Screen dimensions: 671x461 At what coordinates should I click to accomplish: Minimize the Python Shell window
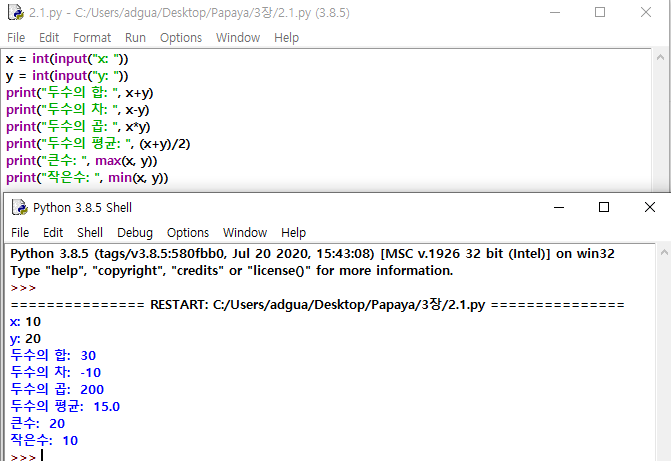tap(559, 207)
